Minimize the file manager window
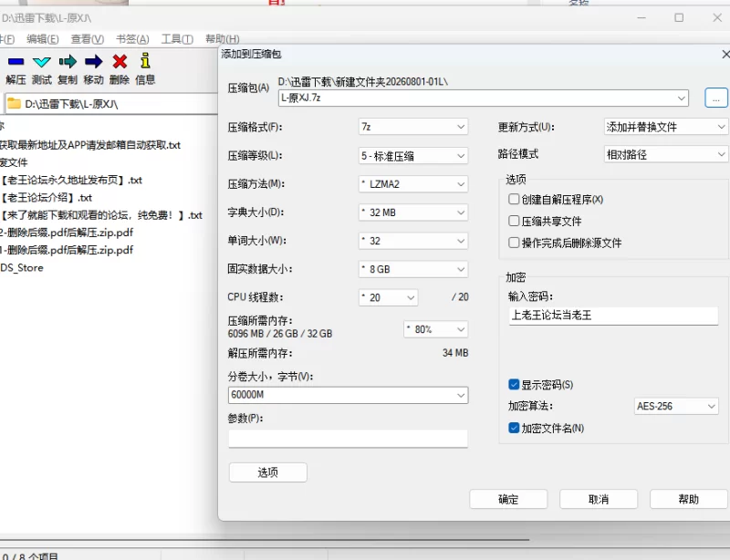Screen dimensions: 730x560 [x=641, y=17]
